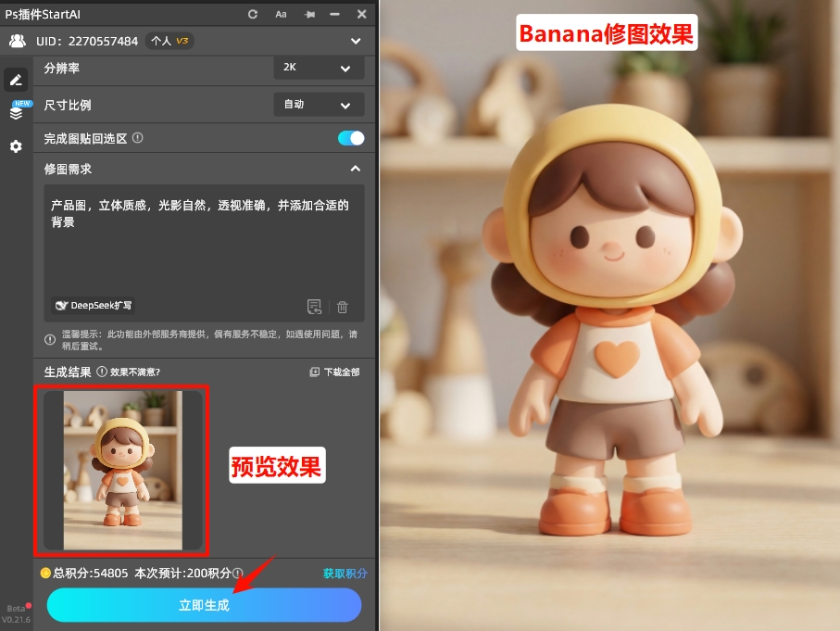840x631 pixels.
Task: Click the trash icon to clear prompt
Action: coord(343,307)
